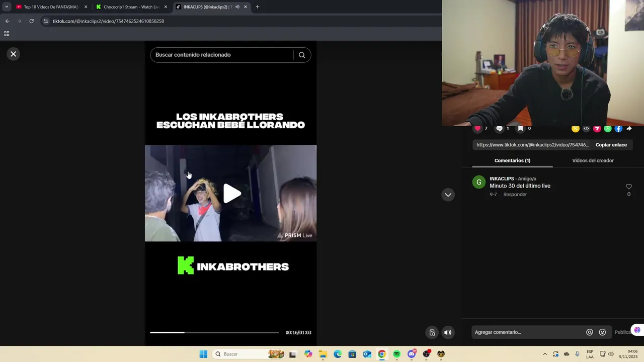Open system volume tray icon

[611, 354]
